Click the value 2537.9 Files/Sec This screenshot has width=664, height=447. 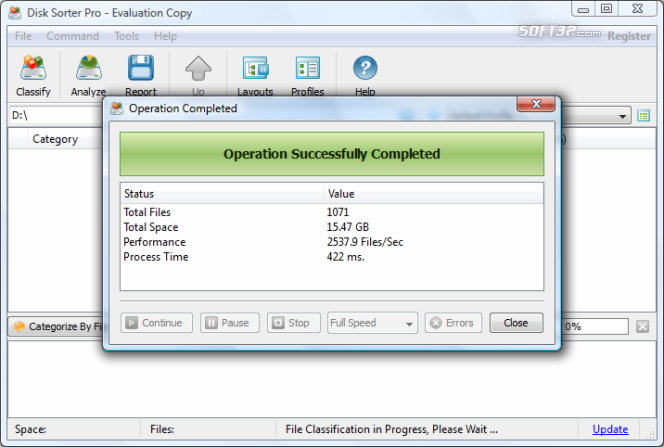[x=365, y=242]
